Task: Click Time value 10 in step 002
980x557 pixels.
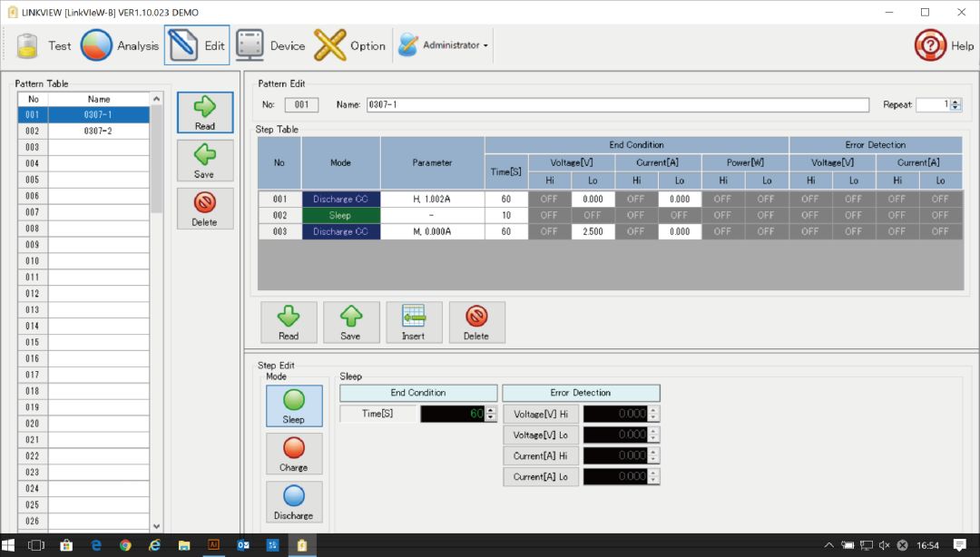Action: point(506,216)
